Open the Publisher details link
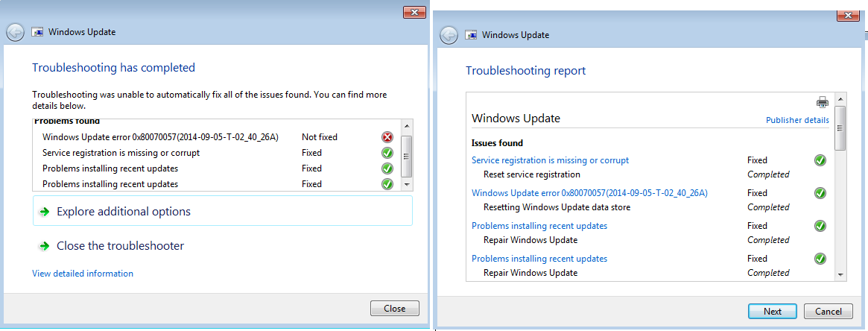The image size is (868, 331). tap(797, 120)
